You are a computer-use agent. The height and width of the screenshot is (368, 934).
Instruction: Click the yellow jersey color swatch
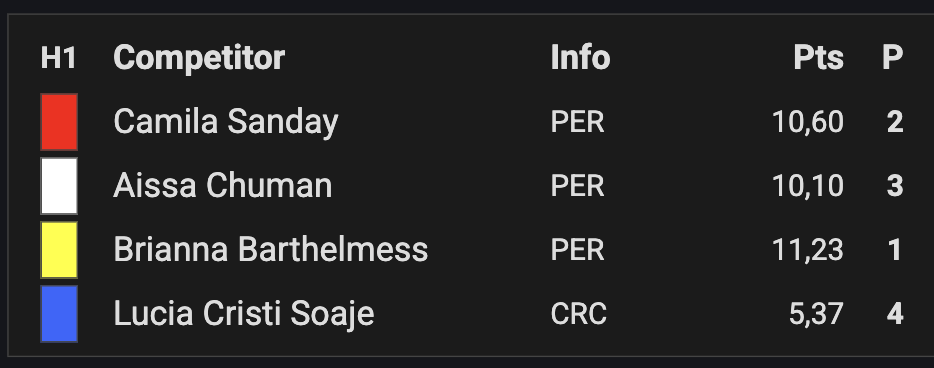click(x=59, y=250)
